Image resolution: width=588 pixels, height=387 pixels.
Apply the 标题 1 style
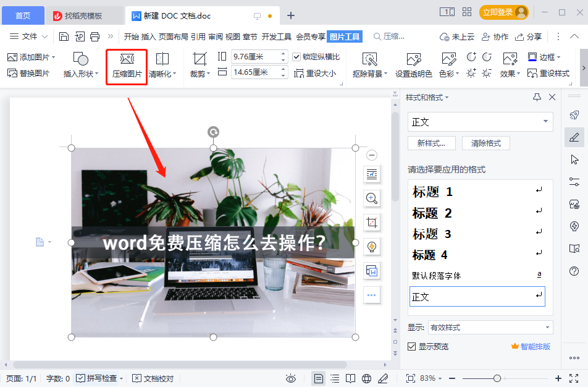click(x=477, y=192)
